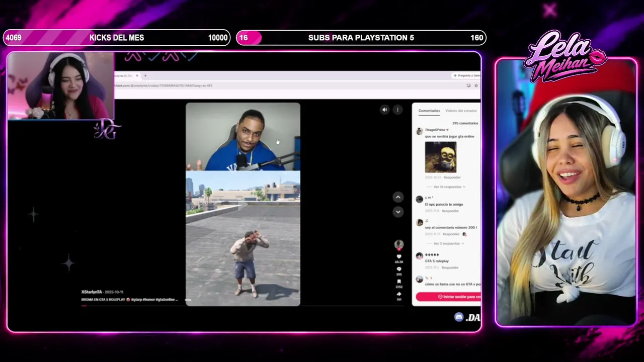Open the minion image in ThiagoXPrime's comment
This screenshot has width=644, height=362.
point(441,157)
